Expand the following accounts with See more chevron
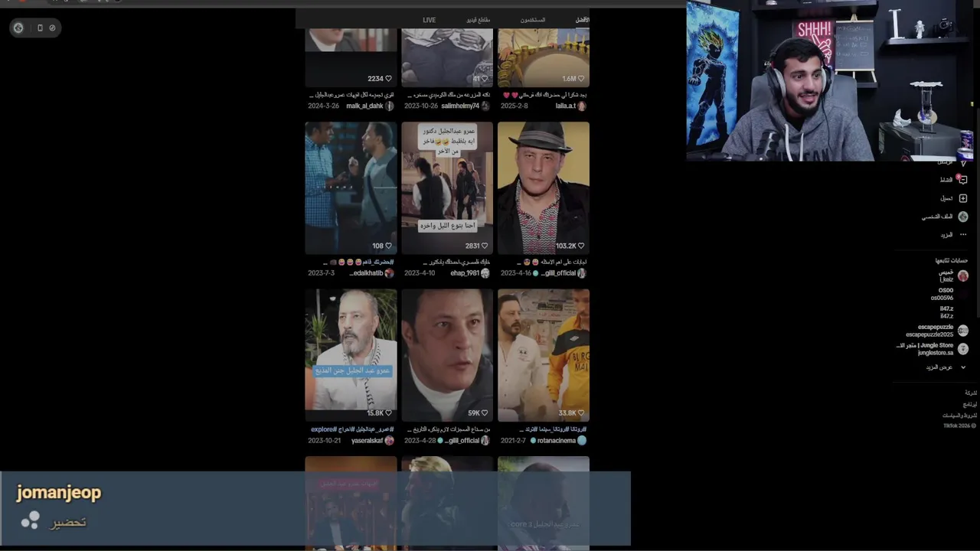This screenshot has height=551, width=980. (963, 367)
